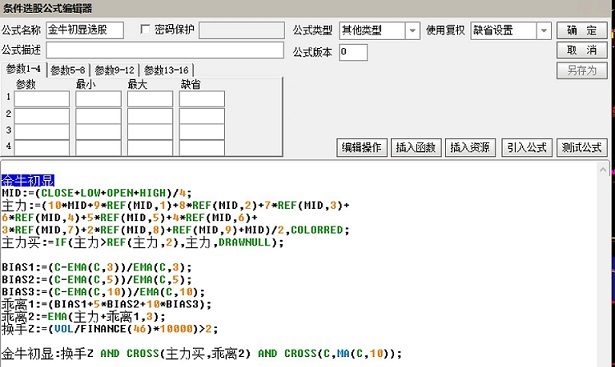The width and height of the screenshot is (615, 367).
Task: Click the DRAWNULL keyword in formula
Action: [245, 242]
